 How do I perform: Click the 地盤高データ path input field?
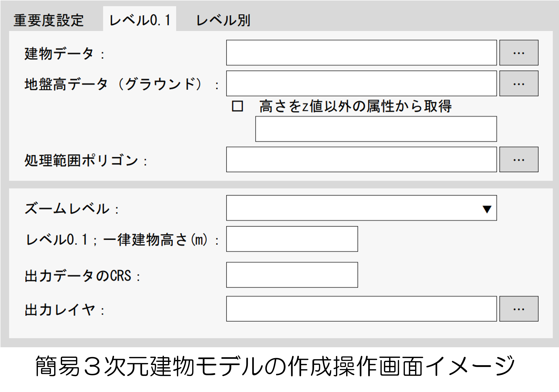coord(361,83)
